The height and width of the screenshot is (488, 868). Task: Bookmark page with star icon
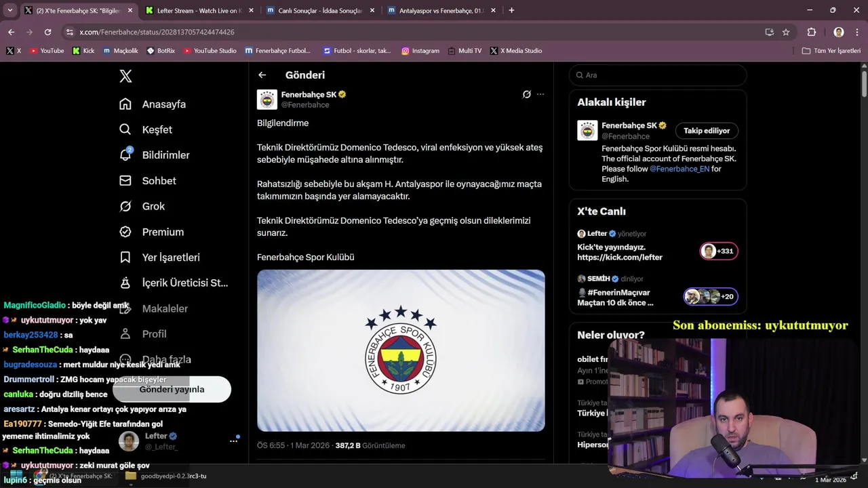tap(786, 32)
